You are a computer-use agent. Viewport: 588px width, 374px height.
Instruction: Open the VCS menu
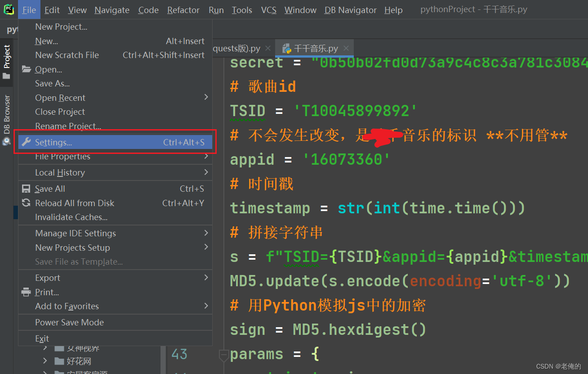pos(269,10)
